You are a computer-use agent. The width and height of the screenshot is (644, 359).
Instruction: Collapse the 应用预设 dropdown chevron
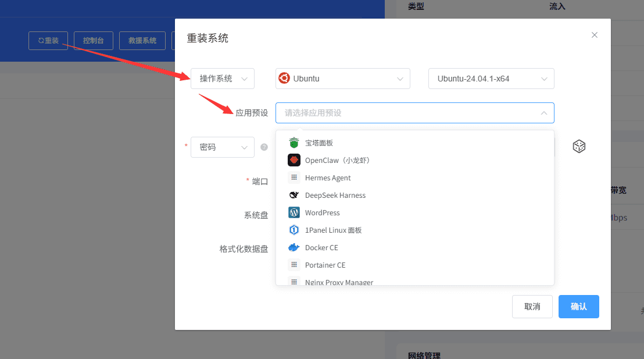click(544, 113)
